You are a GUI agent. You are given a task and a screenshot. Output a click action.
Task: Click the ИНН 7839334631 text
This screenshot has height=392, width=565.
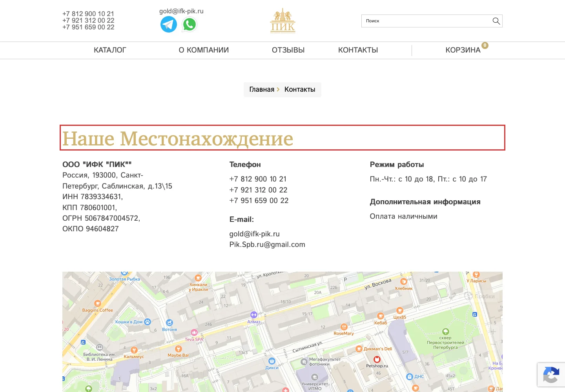pyautogui.click(x=93, y=196)
